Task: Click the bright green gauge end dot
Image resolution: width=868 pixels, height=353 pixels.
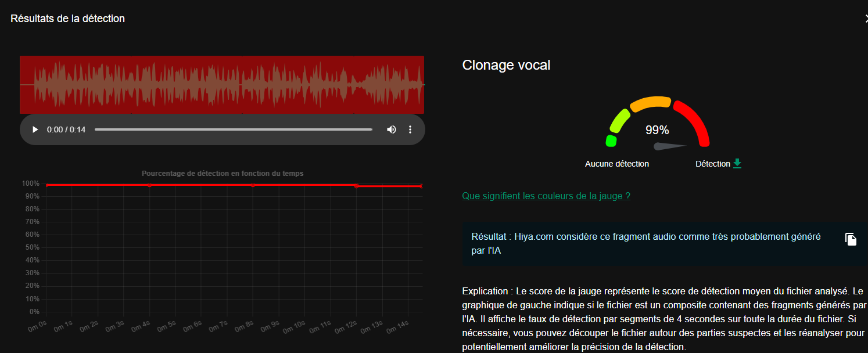Action: pyautogui.click(x=611, y=141)
